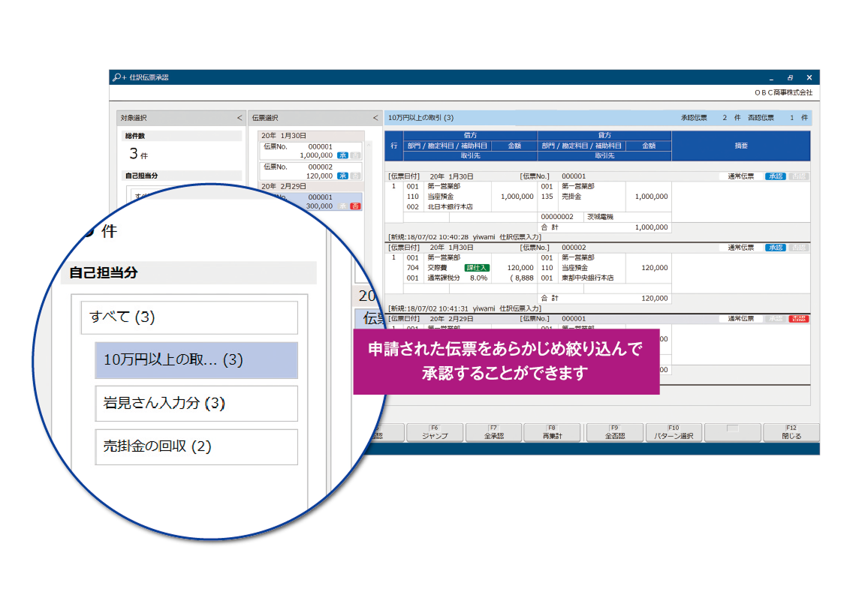
Task: Toggle 承 badge on the 120,000 voucher card
Action: click(x=342, y=176)
